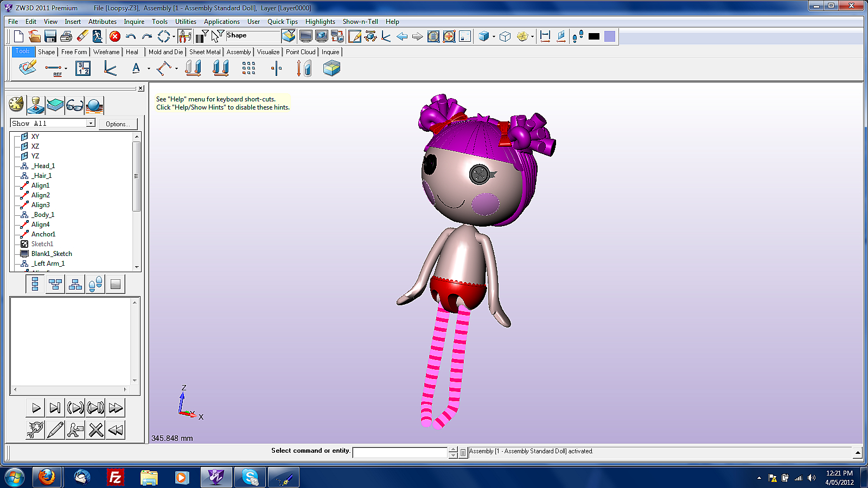Viewport: 868px width, 488px height.
Task: Click the numbered grid 3-1-2 icon
Action: coord(83,68)
